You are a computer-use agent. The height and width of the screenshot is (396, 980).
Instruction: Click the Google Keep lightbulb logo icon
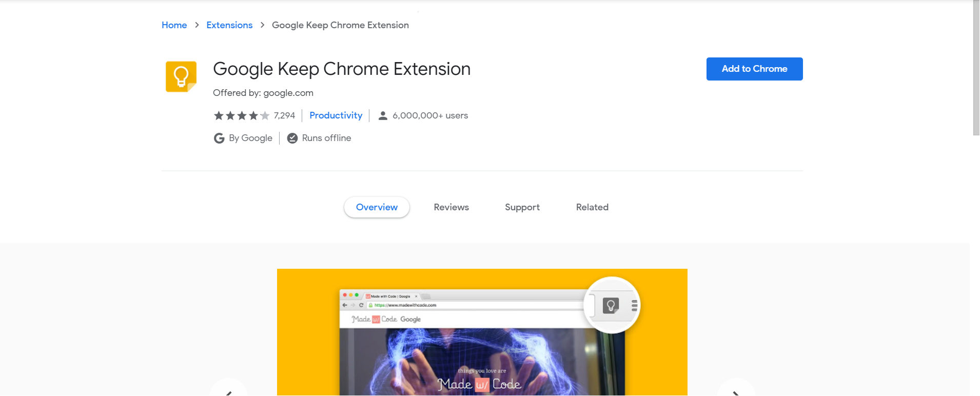point(181,76)
